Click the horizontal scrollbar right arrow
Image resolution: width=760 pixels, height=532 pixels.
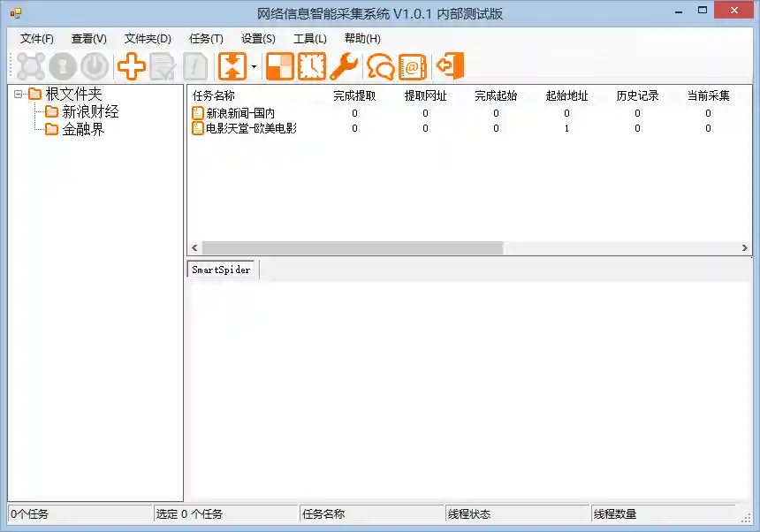click(745, 247)
